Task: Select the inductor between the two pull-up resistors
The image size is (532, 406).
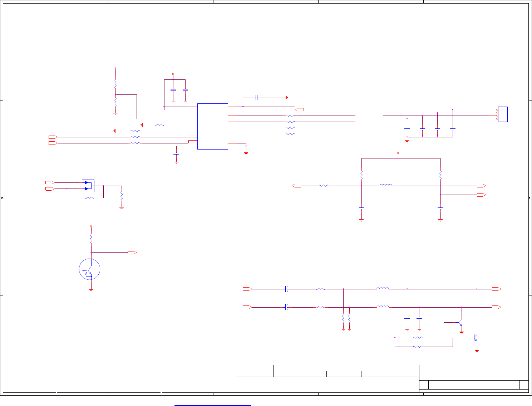Action: (385, 185)
